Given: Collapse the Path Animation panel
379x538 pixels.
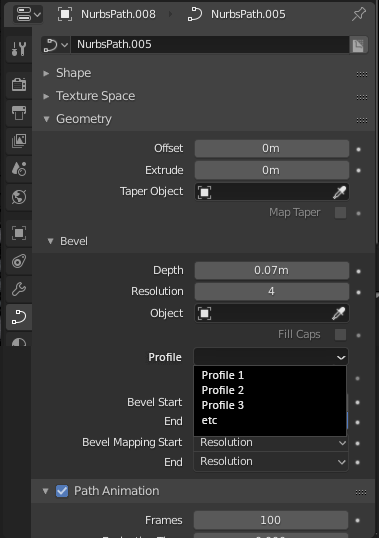Looking at the screenshot, I should click(46, 491).
